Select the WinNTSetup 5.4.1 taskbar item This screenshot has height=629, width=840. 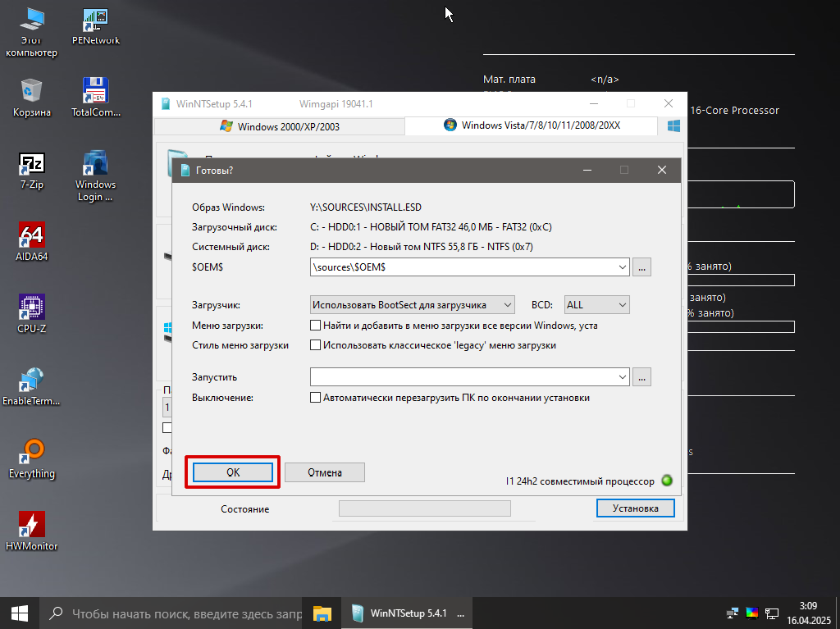(x=407, y=613)
